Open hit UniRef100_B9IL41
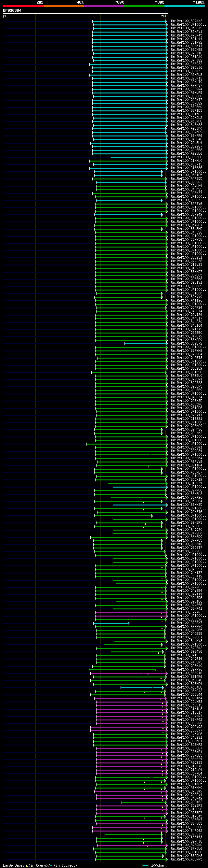This screenshot has height=868, width=208. (x=187, y=39)
